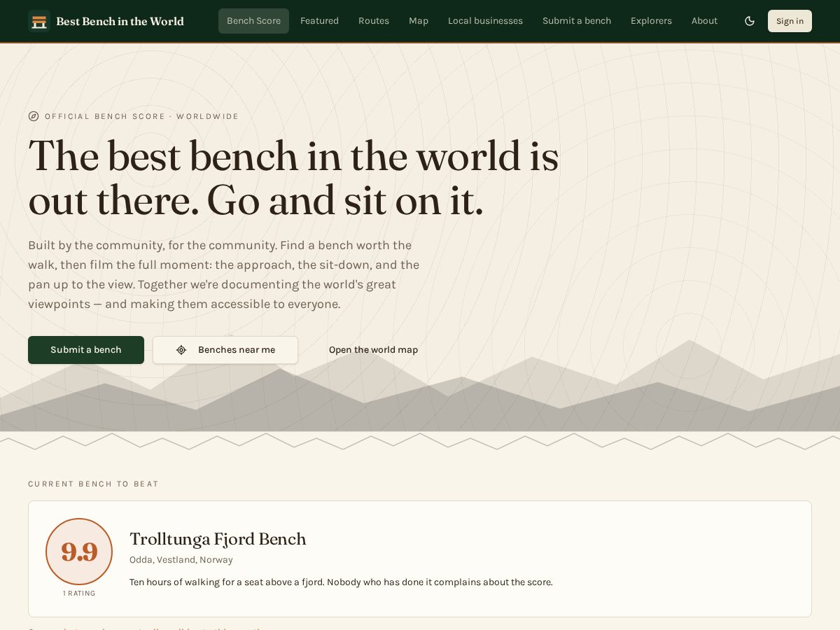
Task: Click the 9.9 score badge
Action: (x=79, y=552)
